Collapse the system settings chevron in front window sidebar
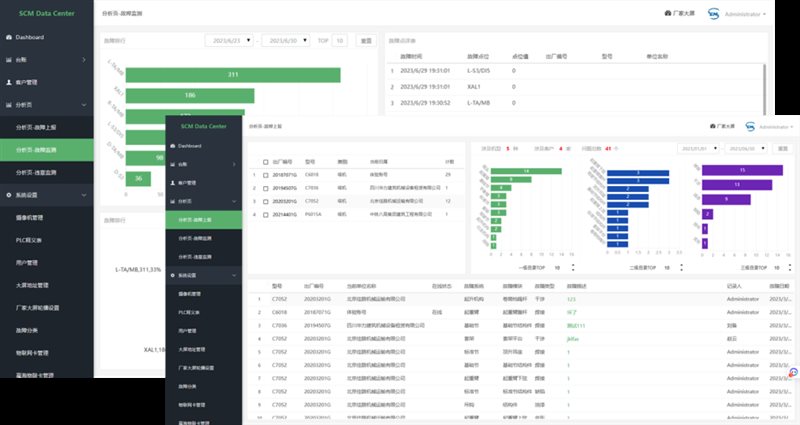This screenshot has width=800, height=425. 234,276
